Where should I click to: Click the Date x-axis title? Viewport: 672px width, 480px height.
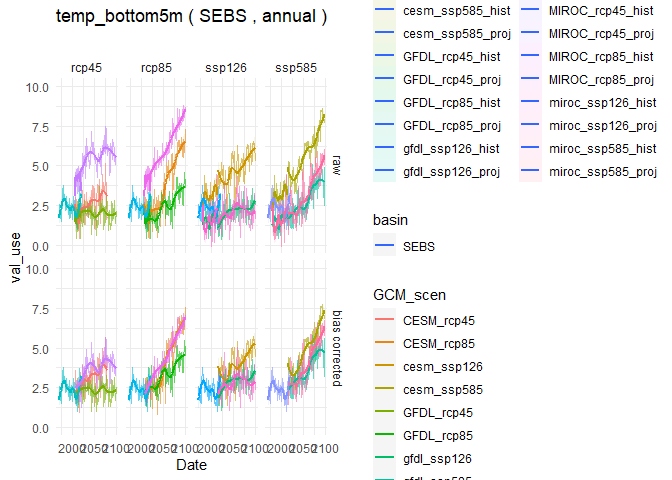[191, 465]
